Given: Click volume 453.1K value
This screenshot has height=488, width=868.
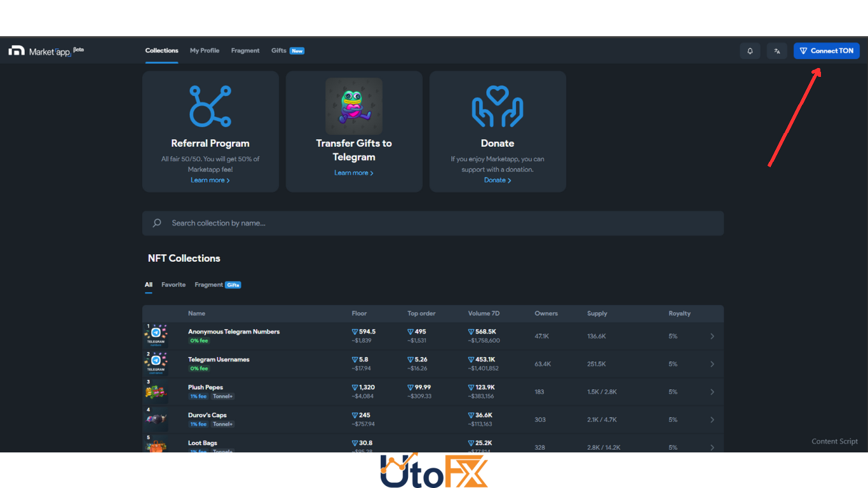Looking at the screenshot, I should 482,360.
